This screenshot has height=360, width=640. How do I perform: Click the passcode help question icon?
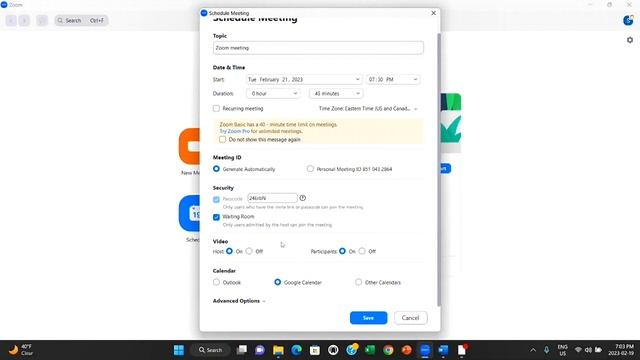[302, 198]
